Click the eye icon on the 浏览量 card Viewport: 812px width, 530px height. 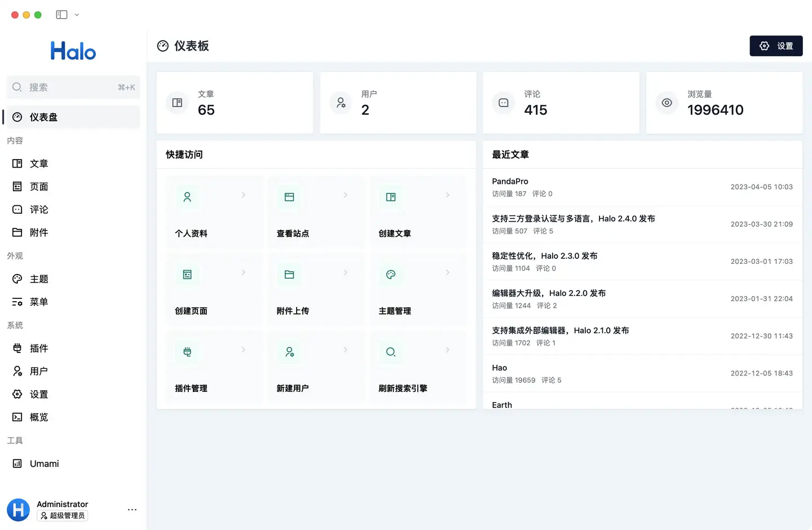[667, 103]
